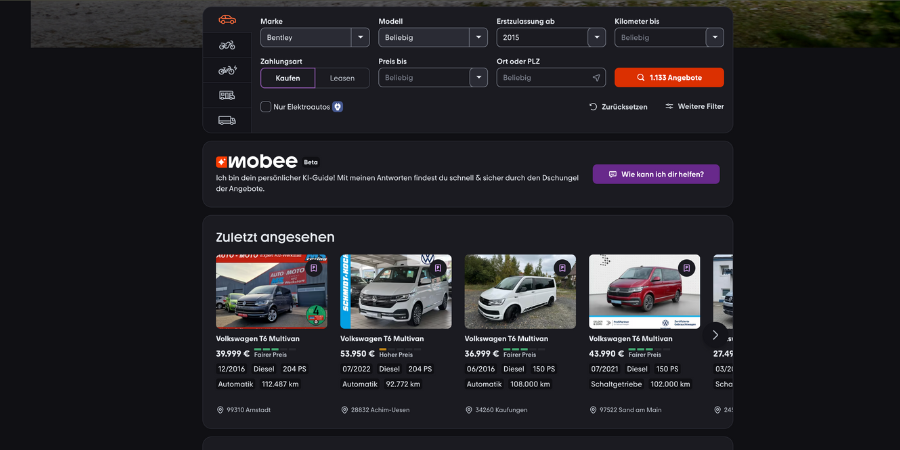Select Kaufen payment type
900x450 pixels.
(x=288, y=78)
